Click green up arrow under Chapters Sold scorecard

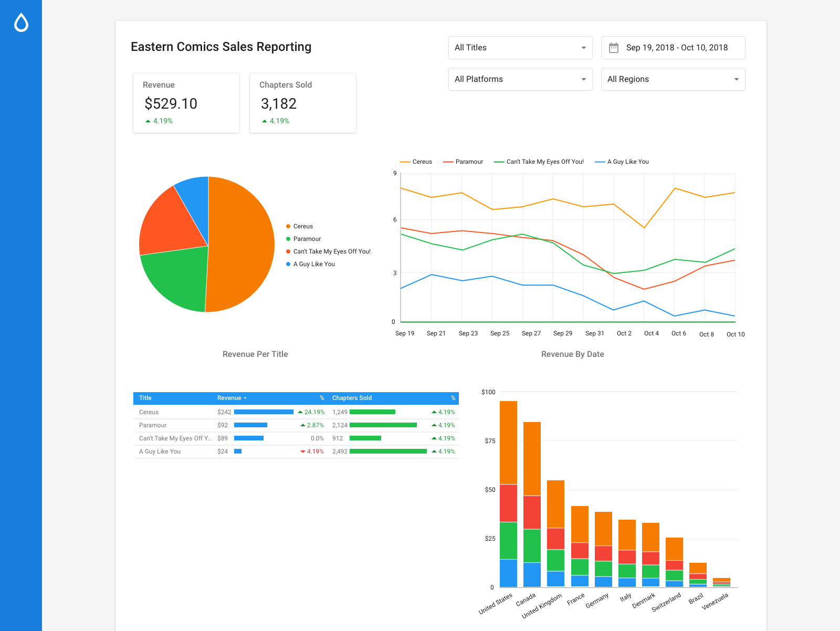tap(265, 121)
